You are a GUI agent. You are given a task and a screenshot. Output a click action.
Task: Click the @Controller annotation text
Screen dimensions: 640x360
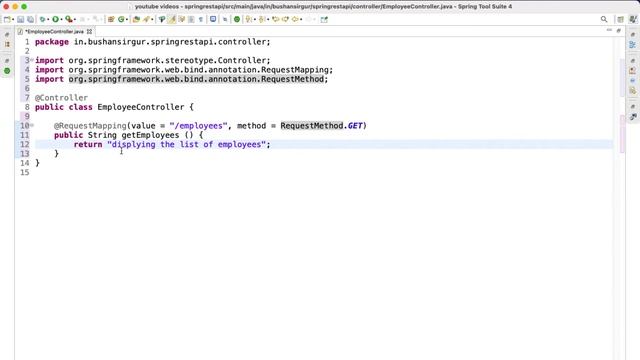pos(61,98)
